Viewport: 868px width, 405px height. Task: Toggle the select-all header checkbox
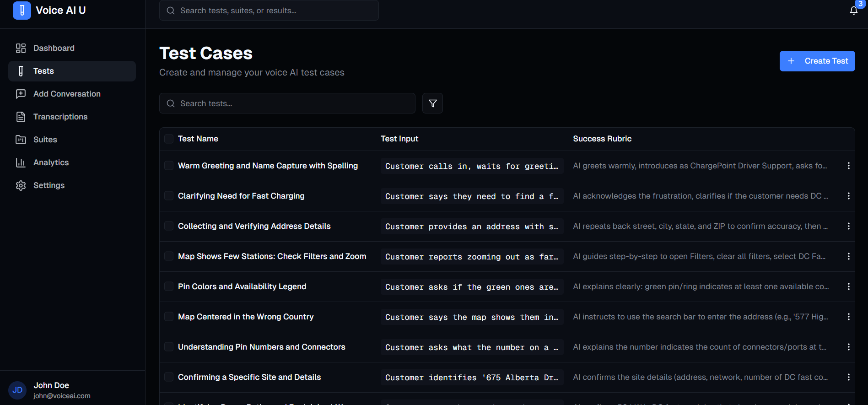pos(169,139)
